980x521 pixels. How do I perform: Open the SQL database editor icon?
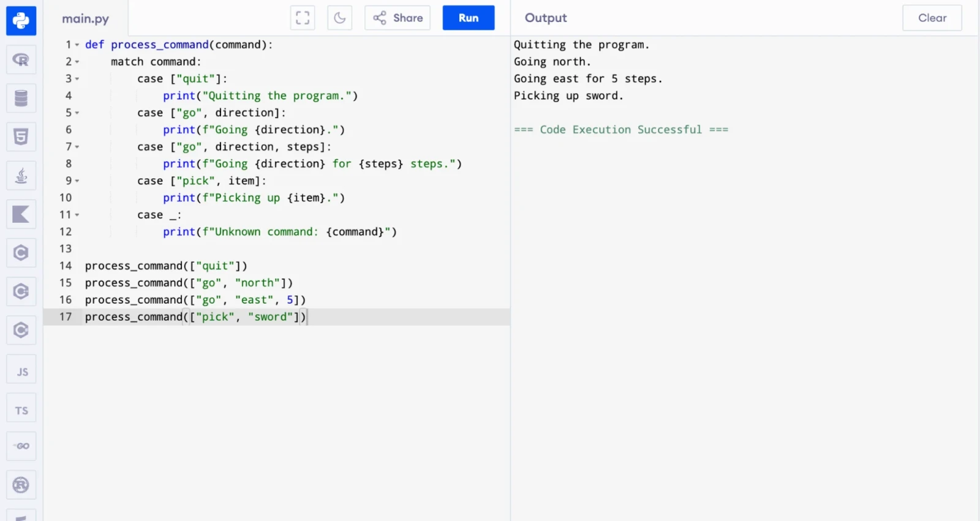(x=21, y=98)
